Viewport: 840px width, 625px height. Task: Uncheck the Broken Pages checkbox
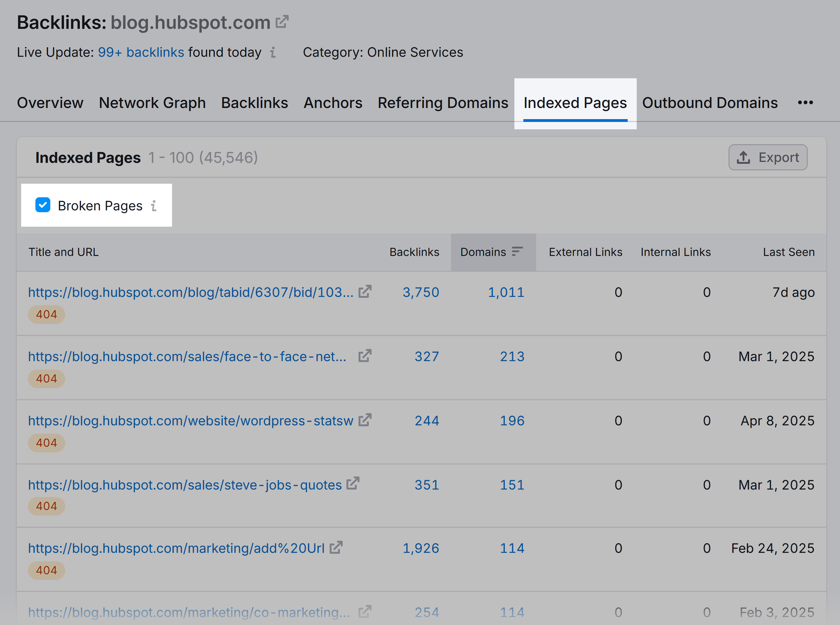pos(43,205)
